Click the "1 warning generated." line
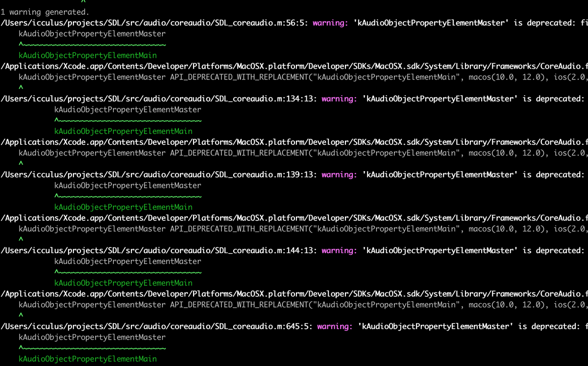 45,12
